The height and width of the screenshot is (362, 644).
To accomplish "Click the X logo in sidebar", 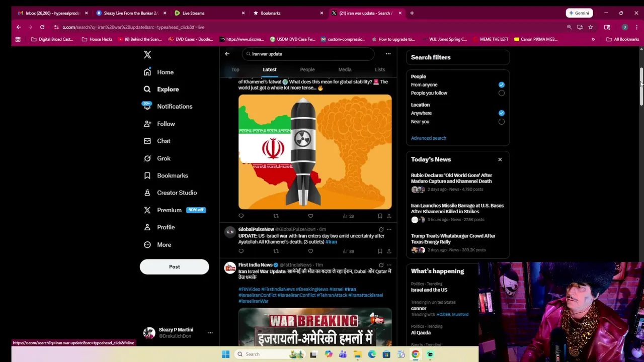I will pyautogui.click(x=147, y=55).
